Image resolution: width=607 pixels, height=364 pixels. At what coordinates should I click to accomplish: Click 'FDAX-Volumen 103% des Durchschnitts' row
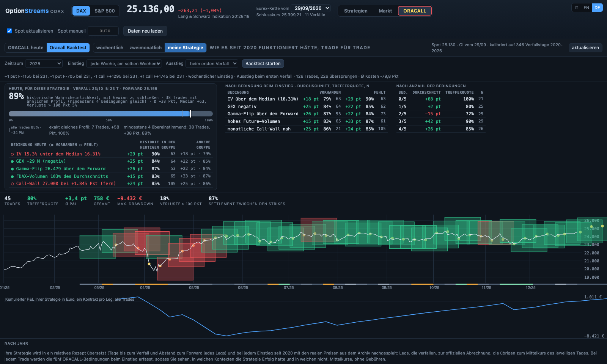(x=111, y=176)
